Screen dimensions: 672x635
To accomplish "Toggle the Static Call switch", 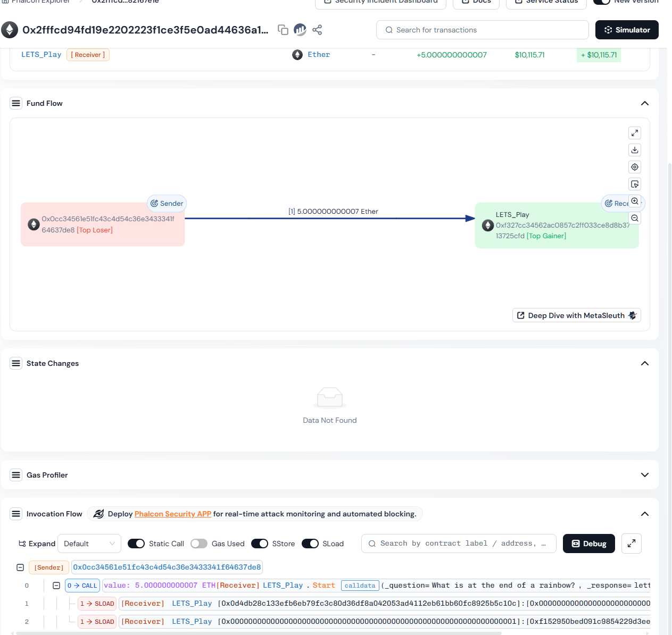I will tap(136, 544).
